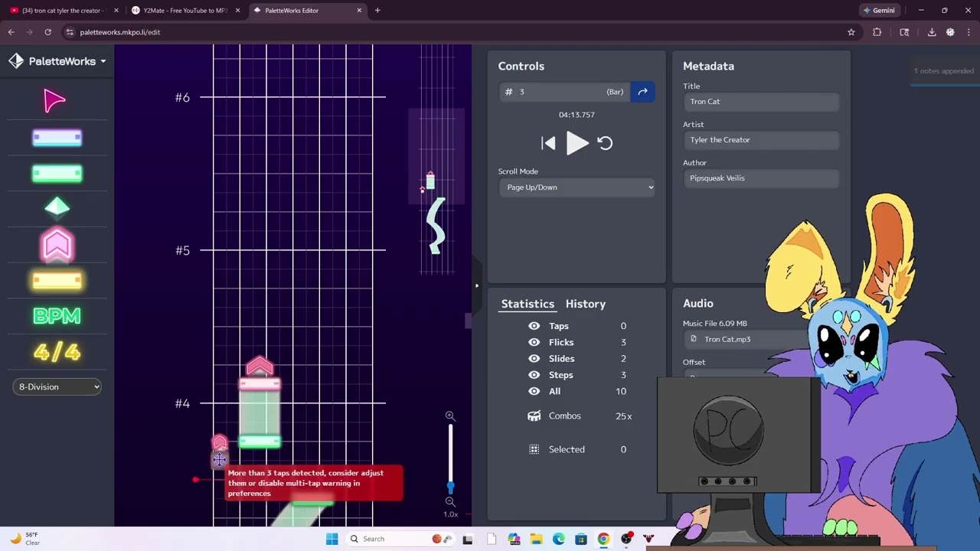Choose the yellow critical note tool

pos(57,281)
